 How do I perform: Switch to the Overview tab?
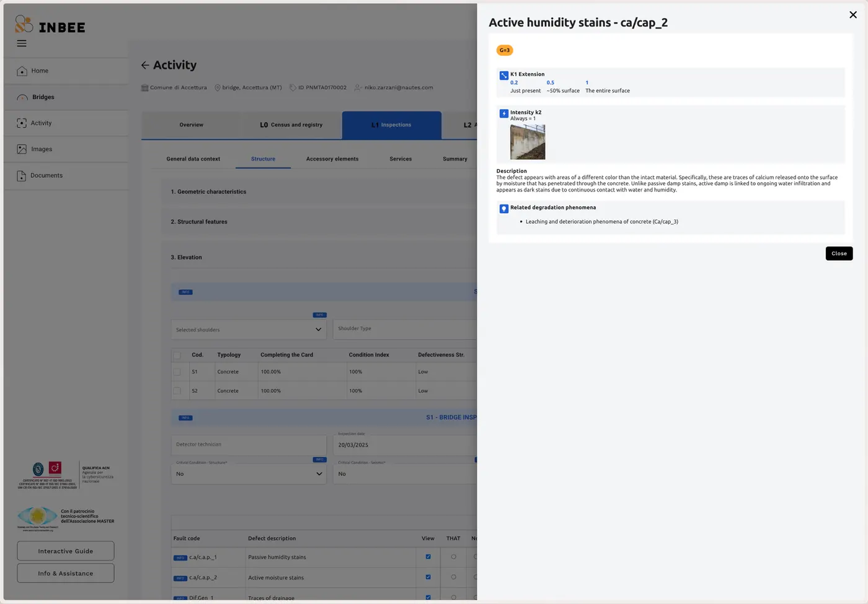192,125
